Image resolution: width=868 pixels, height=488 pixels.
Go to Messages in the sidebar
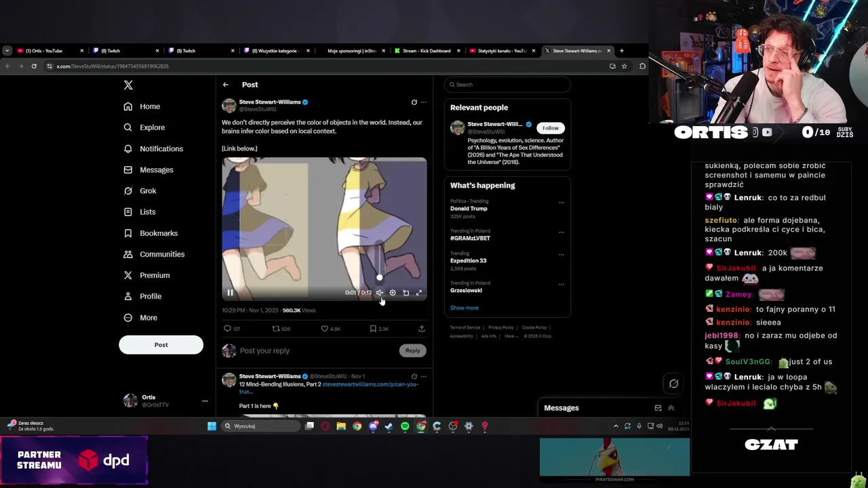[x=149, y=169]
